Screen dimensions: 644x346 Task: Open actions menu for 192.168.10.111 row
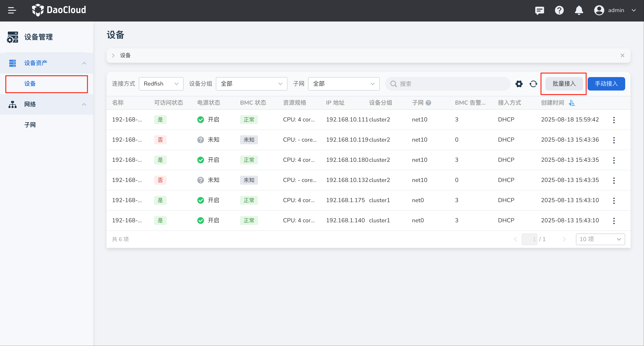tap(614, 120)
